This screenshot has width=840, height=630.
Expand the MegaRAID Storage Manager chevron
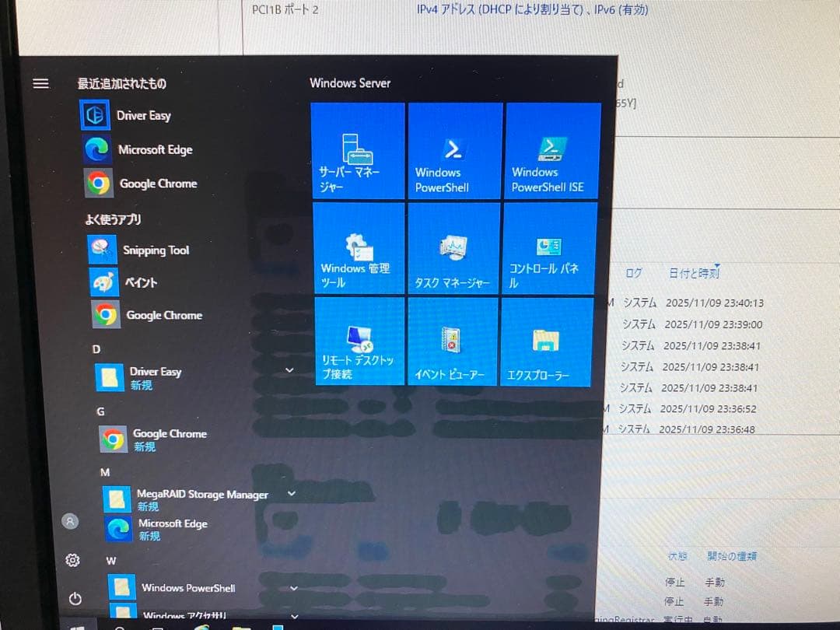point(292,493)
